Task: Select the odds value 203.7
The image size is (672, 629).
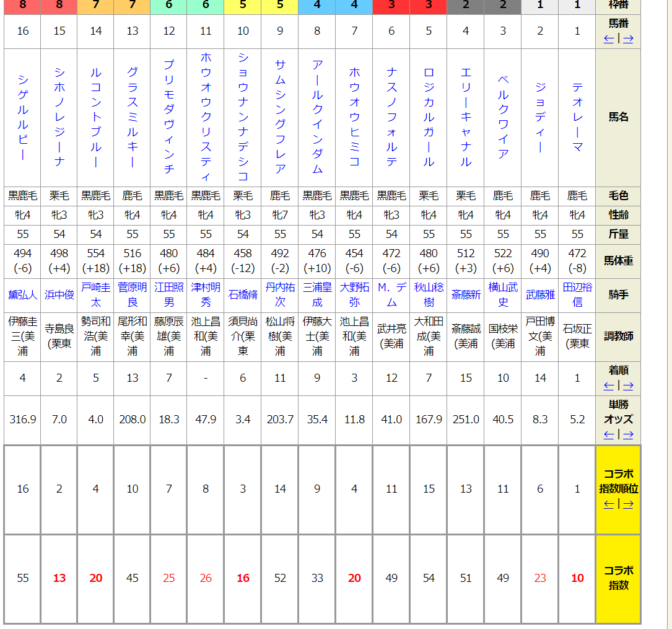Action: [280, 420]
